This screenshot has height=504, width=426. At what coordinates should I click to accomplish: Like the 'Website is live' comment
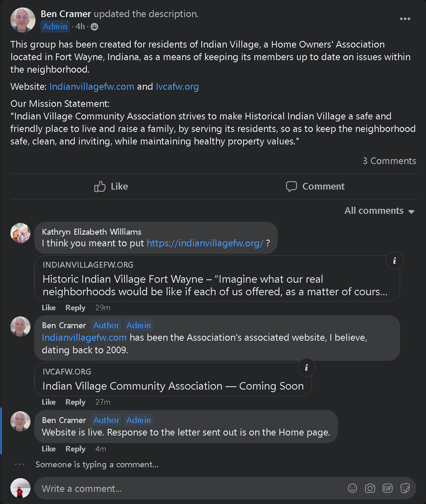tap(48, 449)
